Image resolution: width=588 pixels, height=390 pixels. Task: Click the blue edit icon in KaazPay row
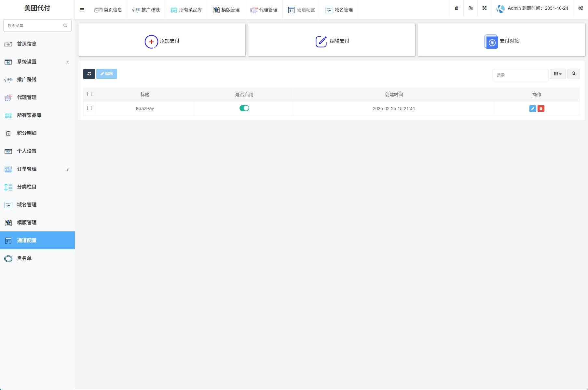click(x=532, y=109)
